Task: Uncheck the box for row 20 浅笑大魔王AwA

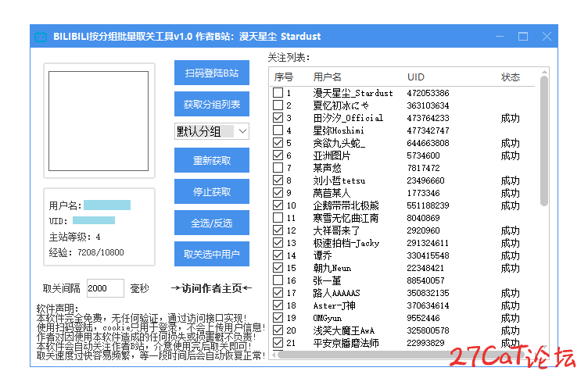Action: [278, 330]
